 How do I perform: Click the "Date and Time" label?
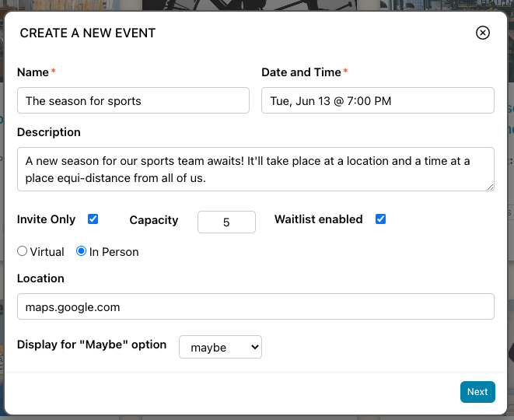coord(301,72)
